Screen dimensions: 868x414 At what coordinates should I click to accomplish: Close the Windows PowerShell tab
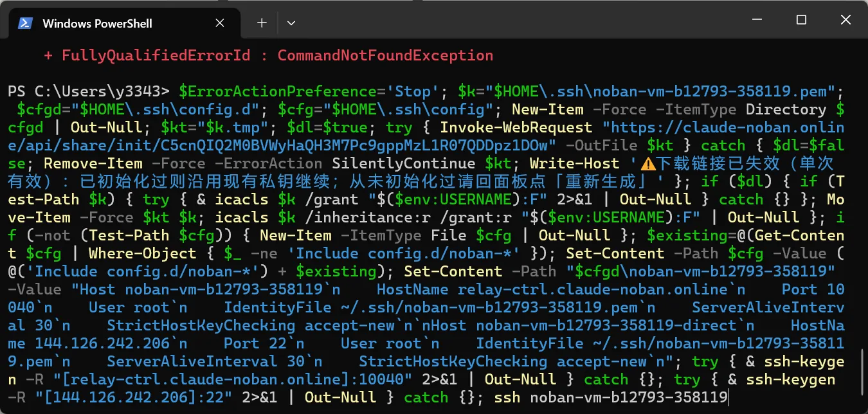click(220, 23)
